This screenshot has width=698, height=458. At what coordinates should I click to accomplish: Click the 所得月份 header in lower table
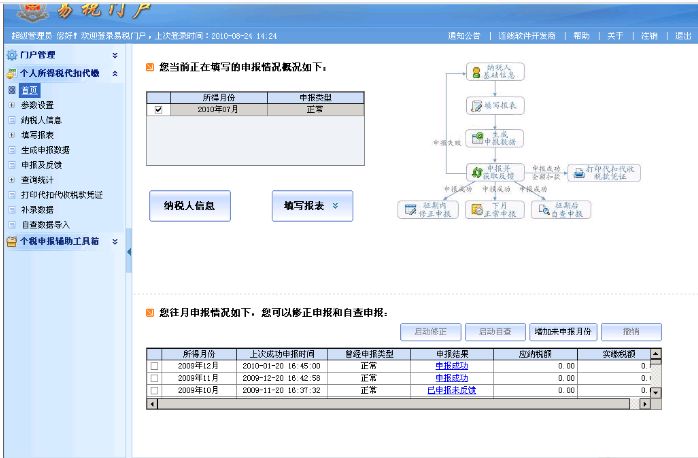(199, 354)
